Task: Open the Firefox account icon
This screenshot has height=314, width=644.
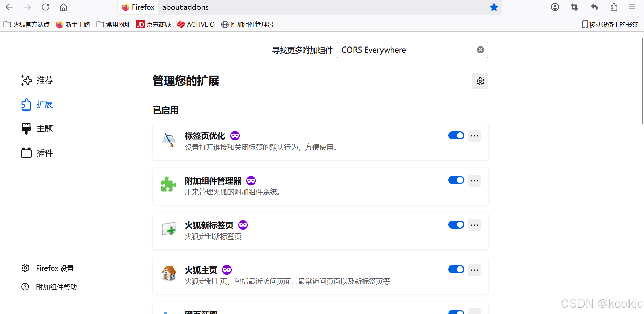Action: click(x=555, y=7)
